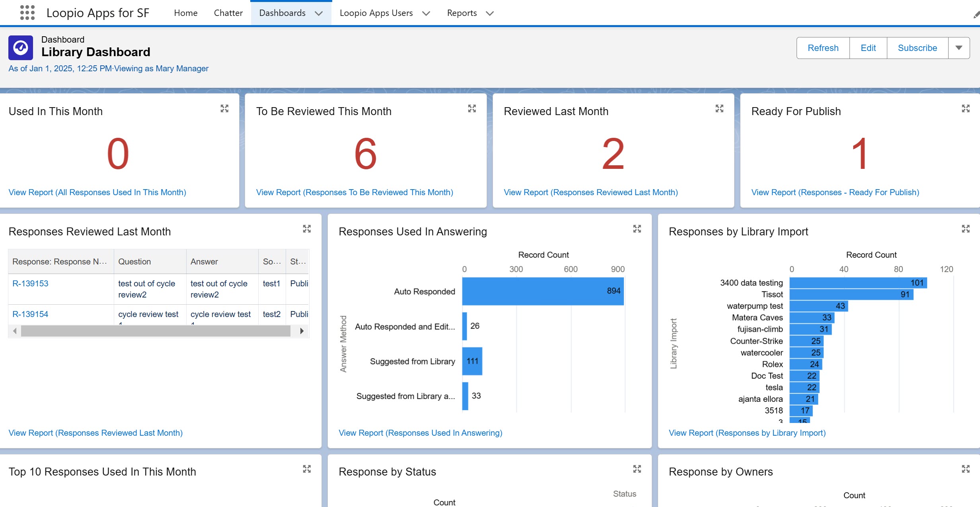Click the Counter-Strike bar showing 25
This screenshot has height=507, width=980.
click(x=807, y=341)
